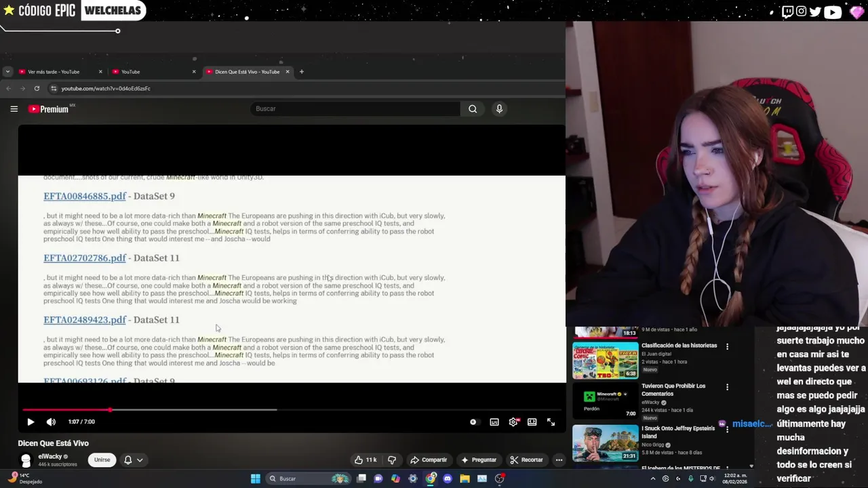Close the 'Dicen Que Está Vivo' tab
Screen dimensions: 868x488
pos(288,72)
